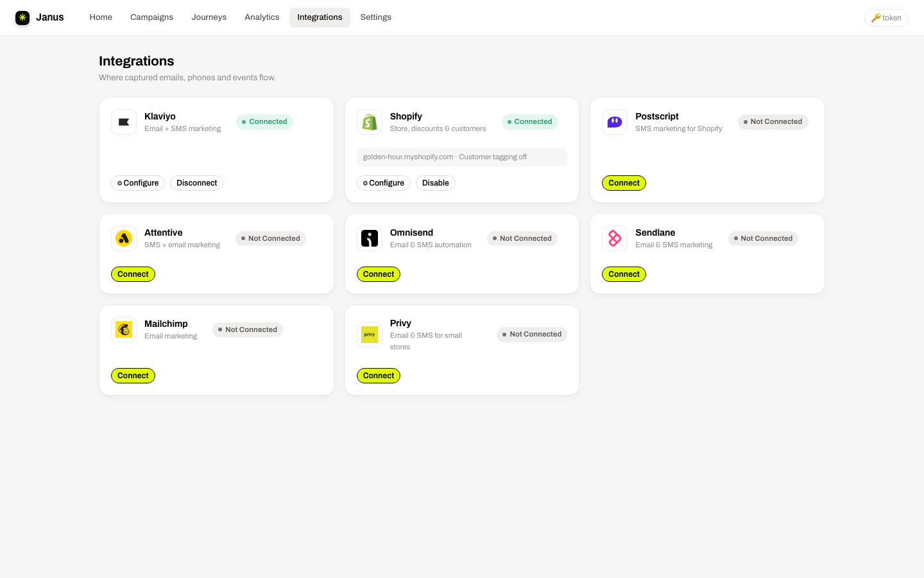Click Omnisend's Not Connected badge

coord(522,238)
